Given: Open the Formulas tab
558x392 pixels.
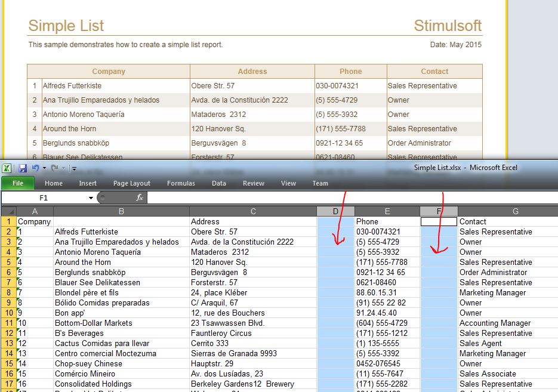Looking at the screenshot, I should tap(181, 183).
